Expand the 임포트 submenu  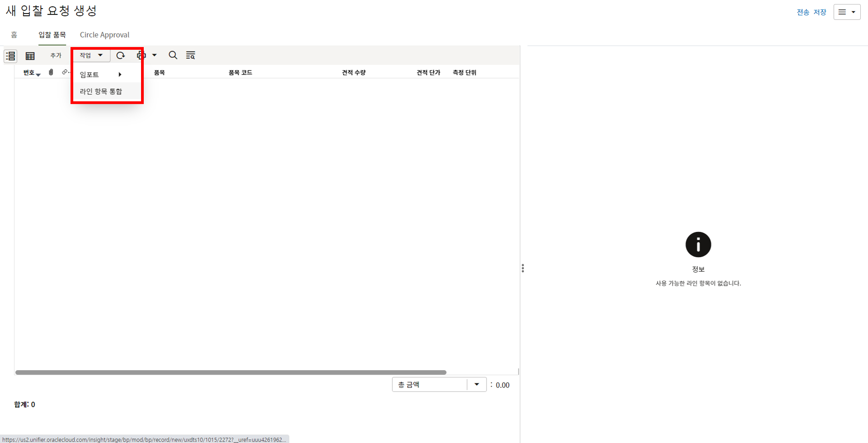pyautogui.click(x=100, y=75)
